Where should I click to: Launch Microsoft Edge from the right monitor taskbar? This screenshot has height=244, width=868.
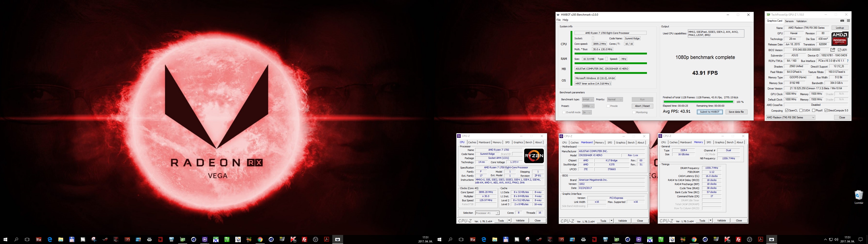484,239
